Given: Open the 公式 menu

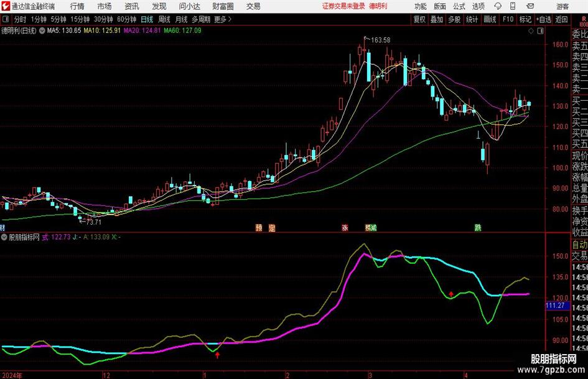Looking at the screenshot, I should (x=459, y=6).
